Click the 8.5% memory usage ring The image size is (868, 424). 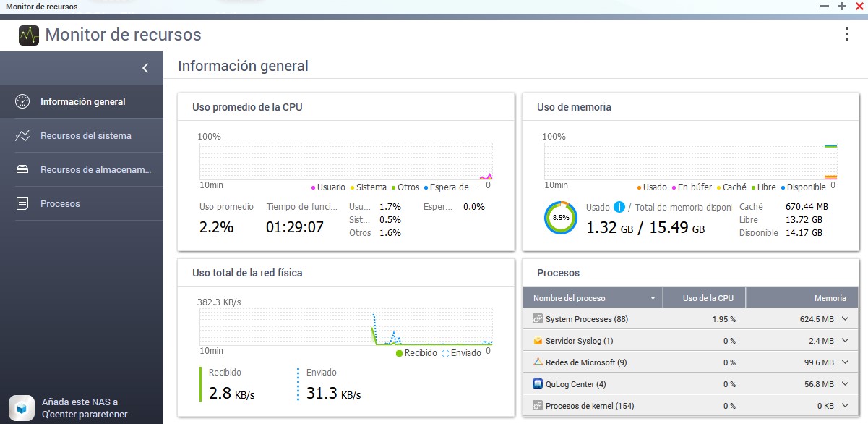click(x=561, y=217)
